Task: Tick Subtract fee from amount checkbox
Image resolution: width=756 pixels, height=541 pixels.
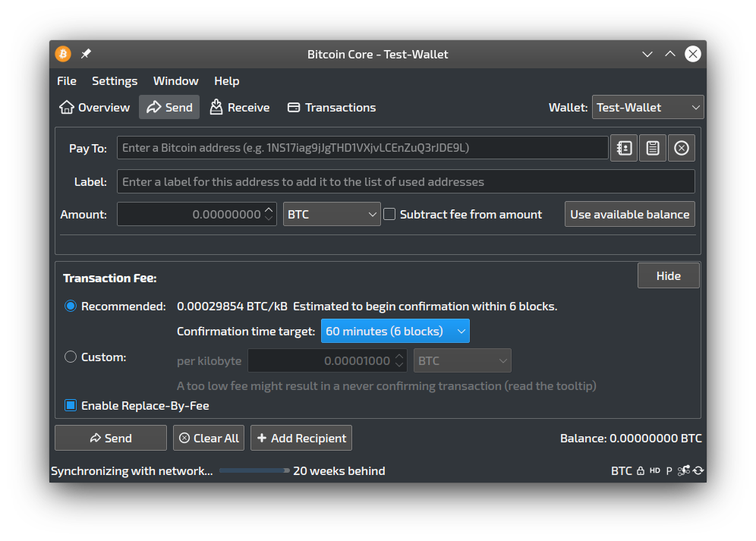Action: (389, 214)
